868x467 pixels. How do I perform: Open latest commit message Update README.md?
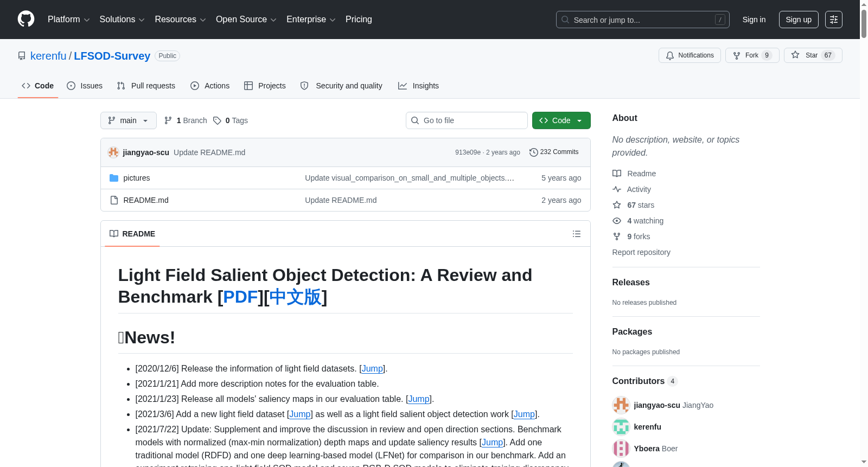pos(209,152)
